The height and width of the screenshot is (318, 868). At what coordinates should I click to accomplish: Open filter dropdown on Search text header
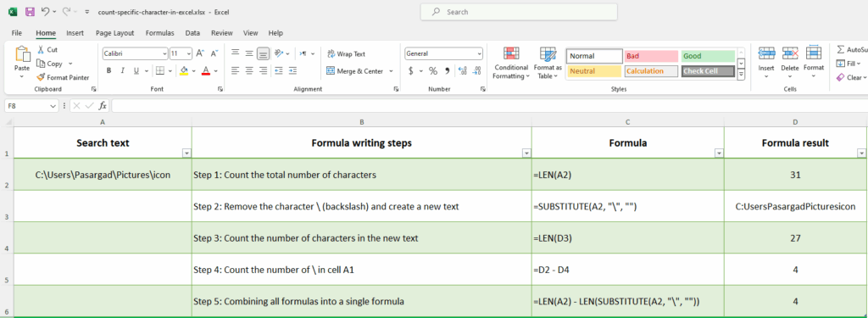pos(186,153)
